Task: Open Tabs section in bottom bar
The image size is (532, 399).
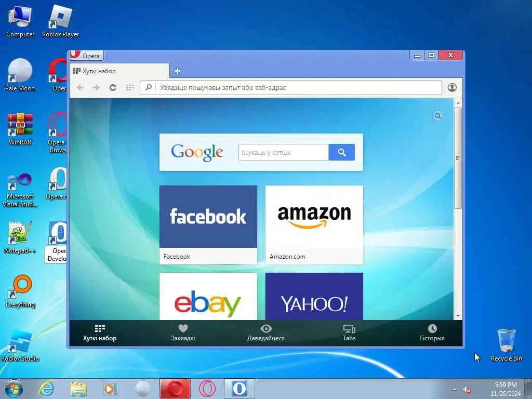Action: click(x=349, y=333)
